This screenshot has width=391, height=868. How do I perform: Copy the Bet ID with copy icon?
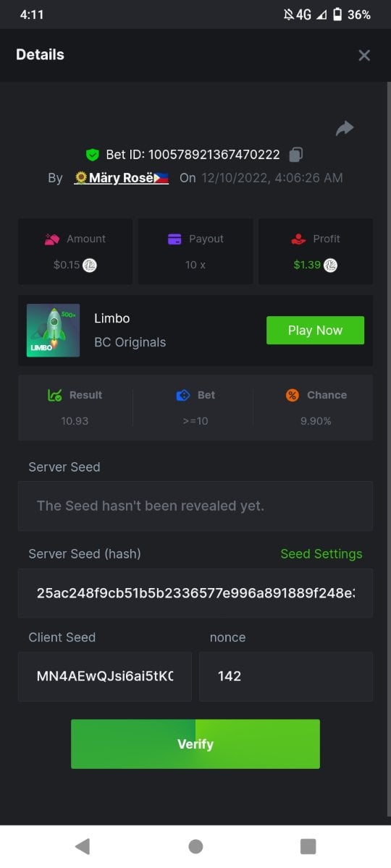[x=295, y=154]
